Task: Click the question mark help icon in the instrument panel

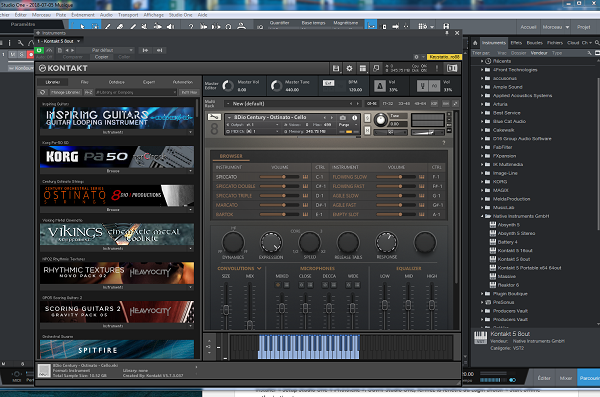Action: (x=444, y=143)
